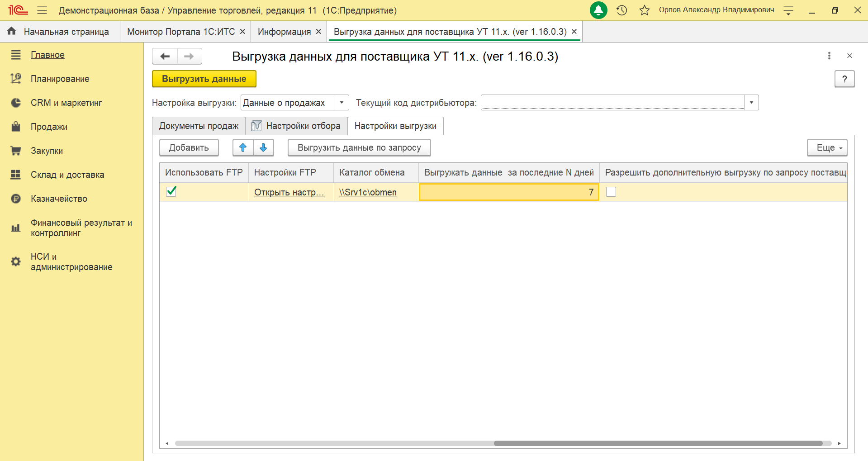
Task: Click the N days field showing 7
Action: pyautogui.click(x=509, y=192)
